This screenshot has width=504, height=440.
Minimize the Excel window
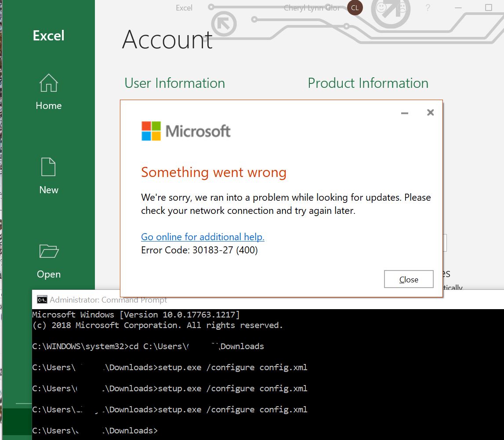click(x=458, y=8)
